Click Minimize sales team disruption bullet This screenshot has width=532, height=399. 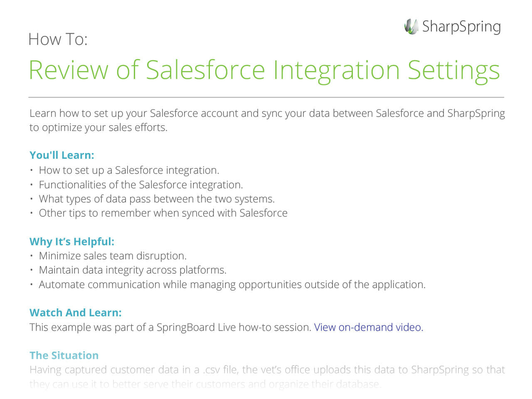pyautogui.click(x=113, y=256)
